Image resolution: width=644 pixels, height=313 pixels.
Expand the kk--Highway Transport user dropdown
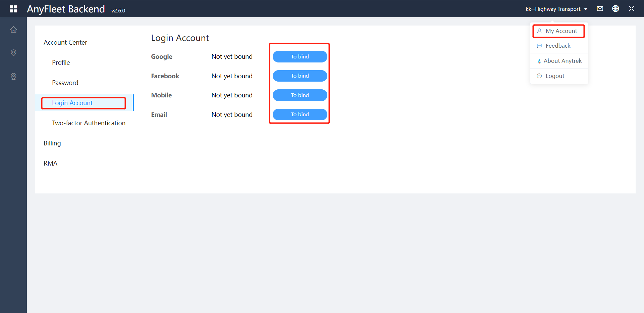tap(556, 9)
